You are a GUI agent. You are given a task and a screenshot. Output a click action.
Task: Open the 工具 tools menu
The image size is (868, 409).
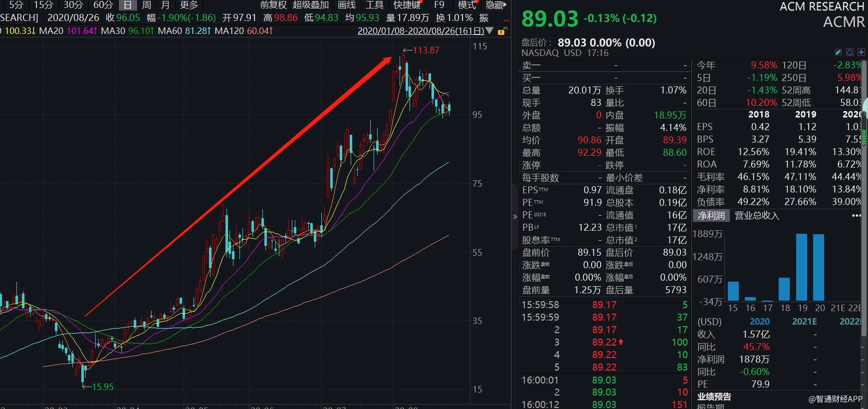(x=375, y=5)
